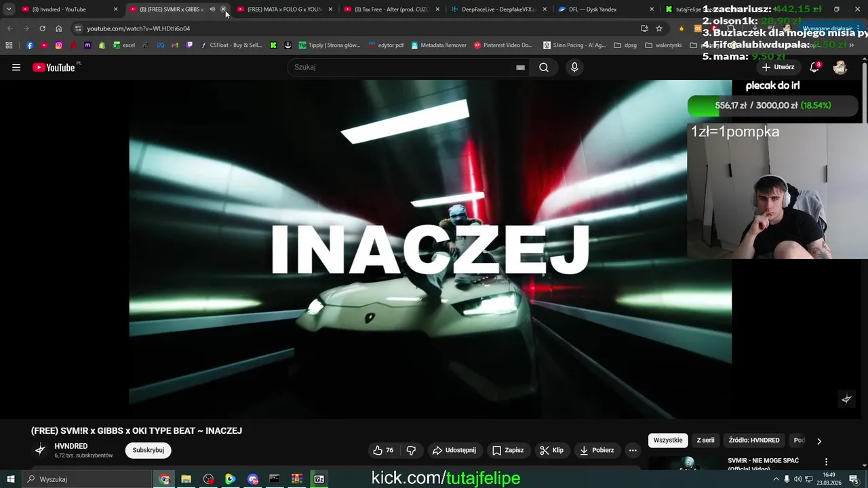Open Windows Start menu
868x488 pixels.
click(x=10, y=479)
